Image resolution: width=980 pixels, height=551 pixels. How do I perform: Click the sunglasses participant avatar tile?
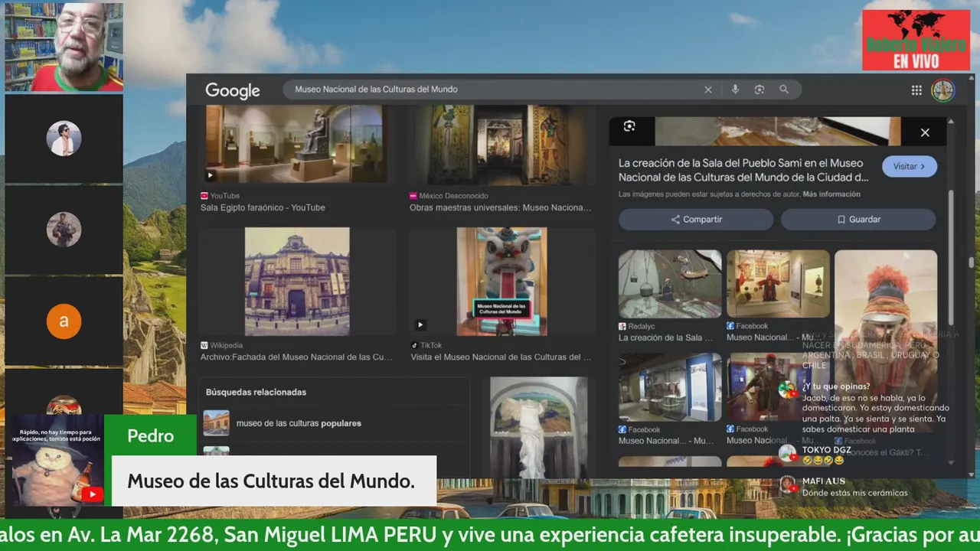point(64,139)
